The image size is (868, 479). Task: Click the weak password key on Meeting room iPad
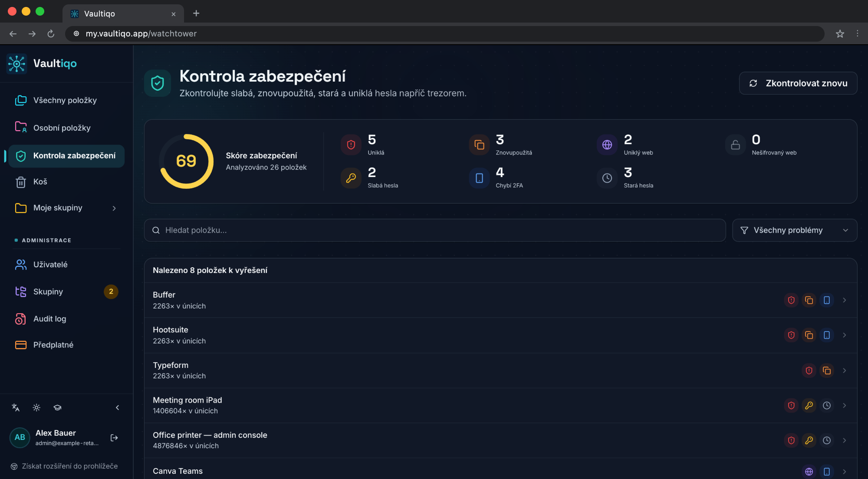pos(809,406)
